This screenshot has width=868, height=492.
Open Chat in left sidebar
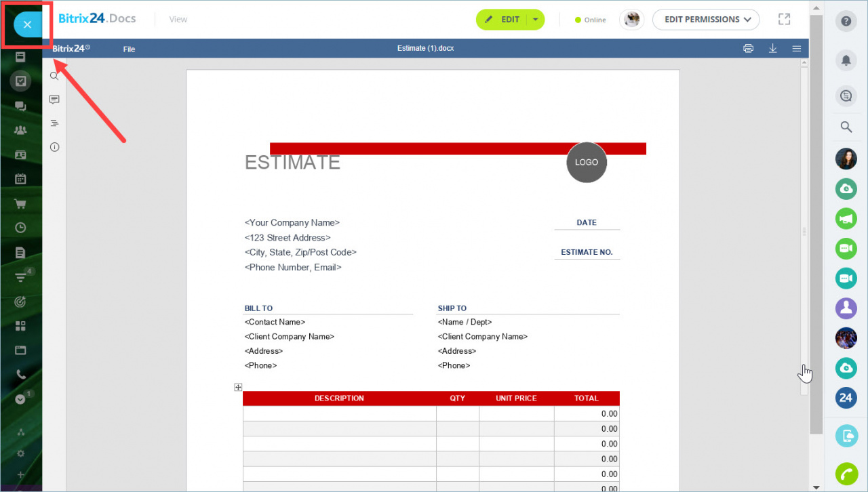20,106
